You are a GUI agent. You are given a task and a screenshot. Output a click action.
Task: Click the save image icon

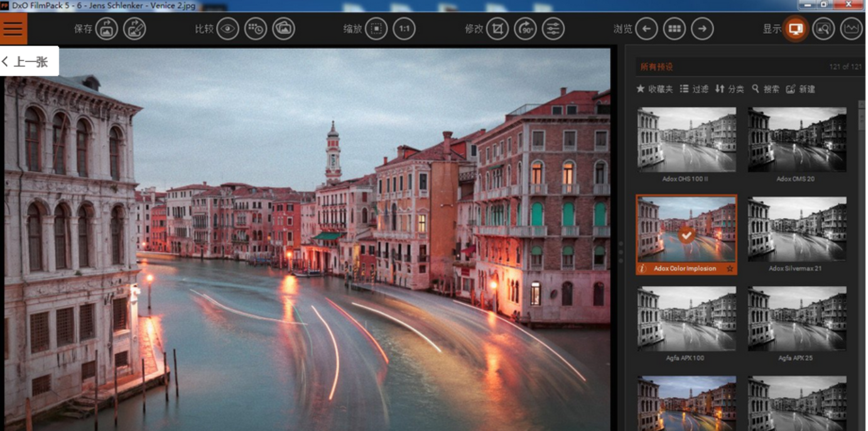pyautogui.click(x=107, y=29)
